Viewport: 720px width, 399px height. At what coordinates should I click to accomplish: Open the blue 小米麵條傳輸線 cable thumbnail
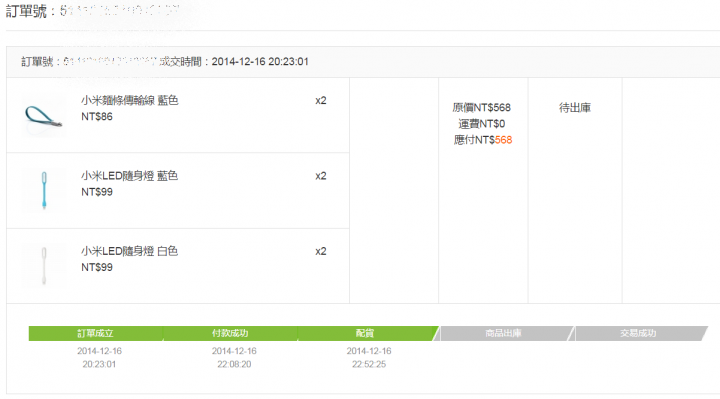44,116
